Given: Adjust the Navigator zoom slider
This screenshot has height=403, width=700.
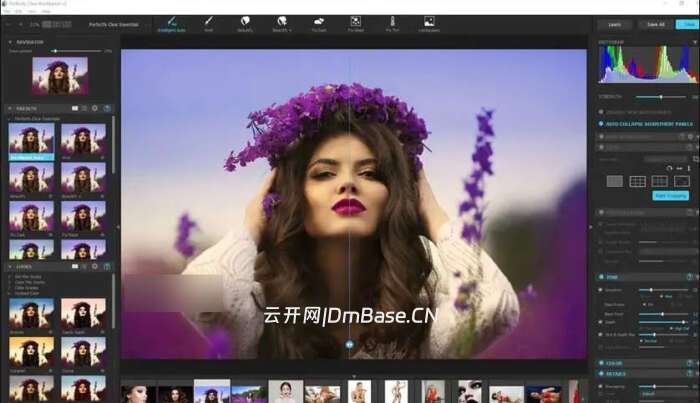Looking at the screenshot, I should tap(75, 51).
